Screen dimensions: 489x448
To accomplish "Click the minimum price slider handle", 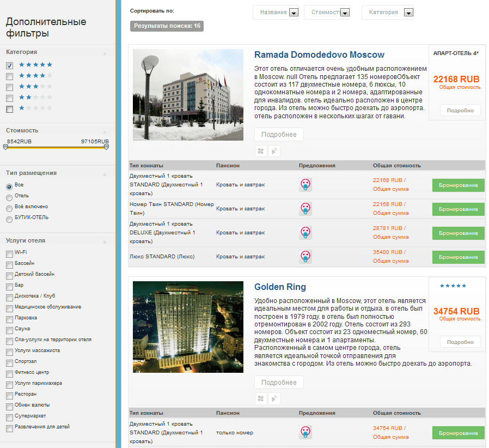I will [x=5, y=147].
